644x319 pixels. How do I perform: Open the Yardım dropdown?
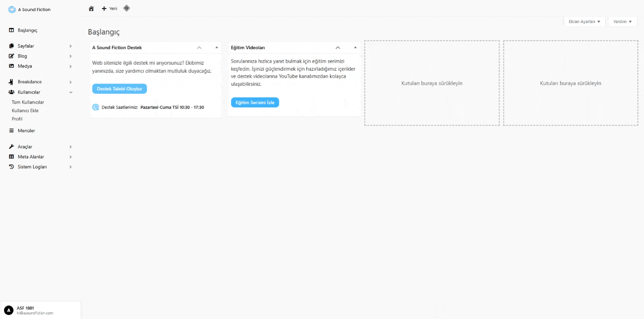(622, 22)
